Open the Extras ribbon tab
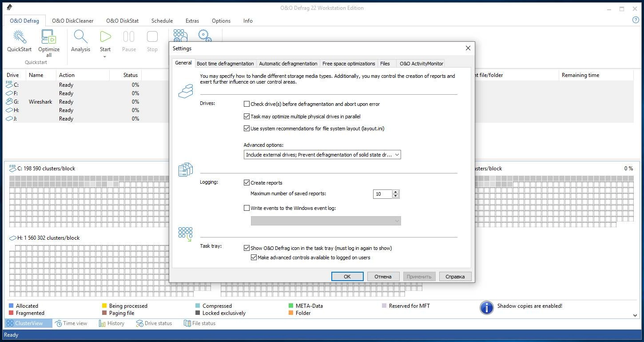This screenshot has height=342, width=644. 192,21
